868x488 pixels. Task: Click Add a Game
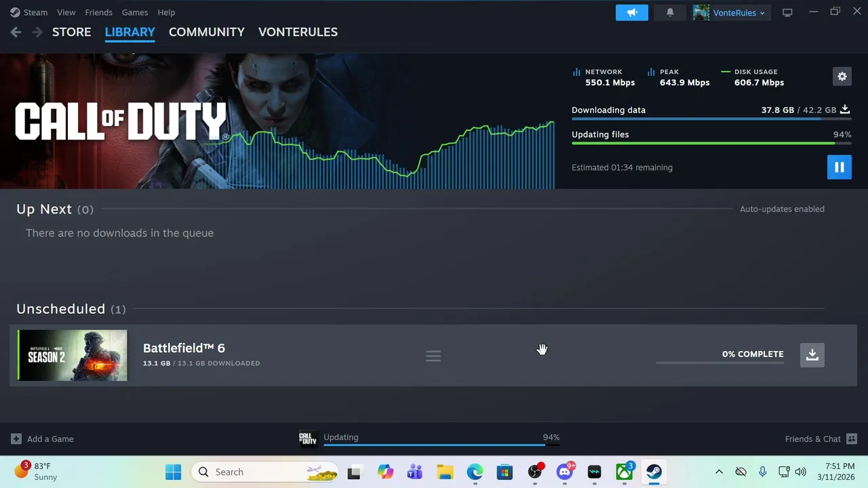[42, 439]
